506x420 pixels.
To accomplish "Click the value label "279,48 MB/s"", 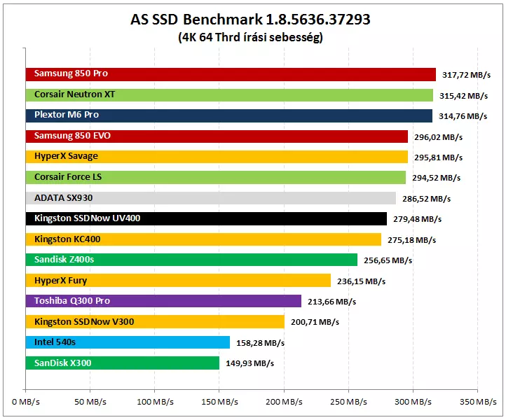I will (x=417, y=219).
